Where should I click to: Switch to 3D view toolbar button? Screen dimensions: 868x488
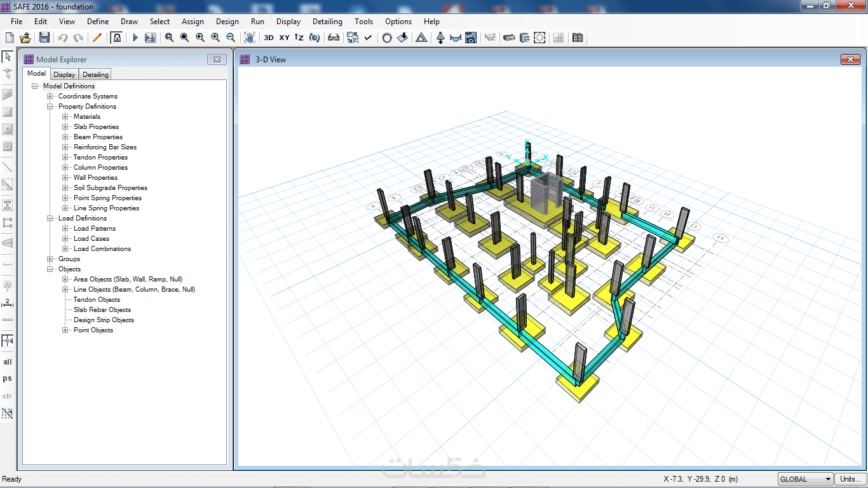click(x=269, y=38)
